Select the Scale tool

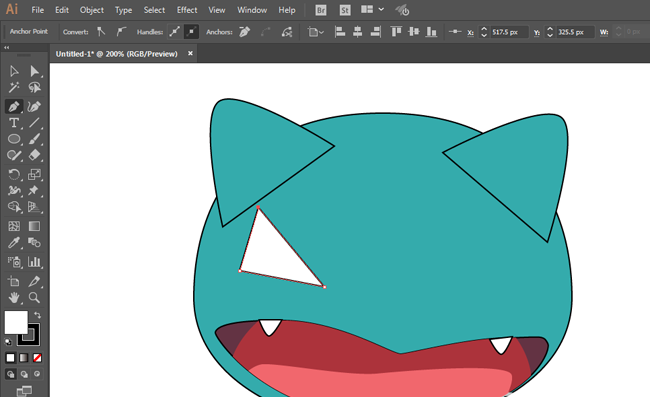coord(34,174)
